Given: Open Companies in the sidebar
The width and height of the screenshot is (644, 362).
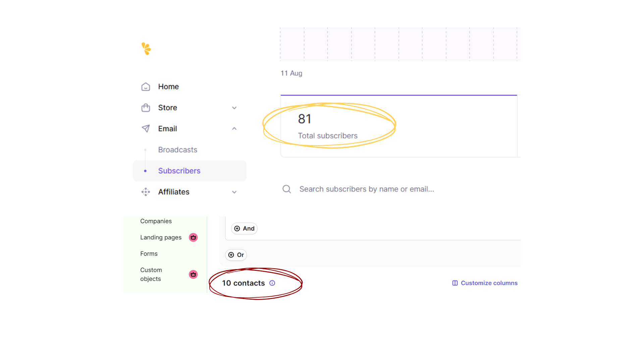Looking at the screenshot, I should (156, 221).
